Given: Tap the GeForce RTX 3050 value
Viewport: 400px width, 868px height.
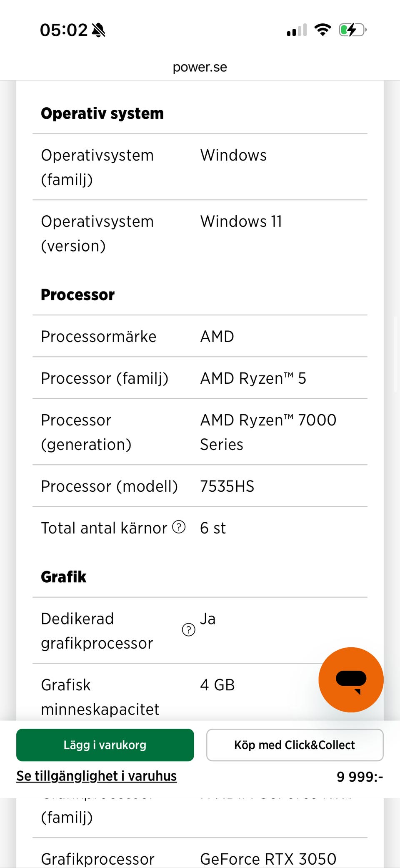Looking at the screenshot, I should click(268, 859).
